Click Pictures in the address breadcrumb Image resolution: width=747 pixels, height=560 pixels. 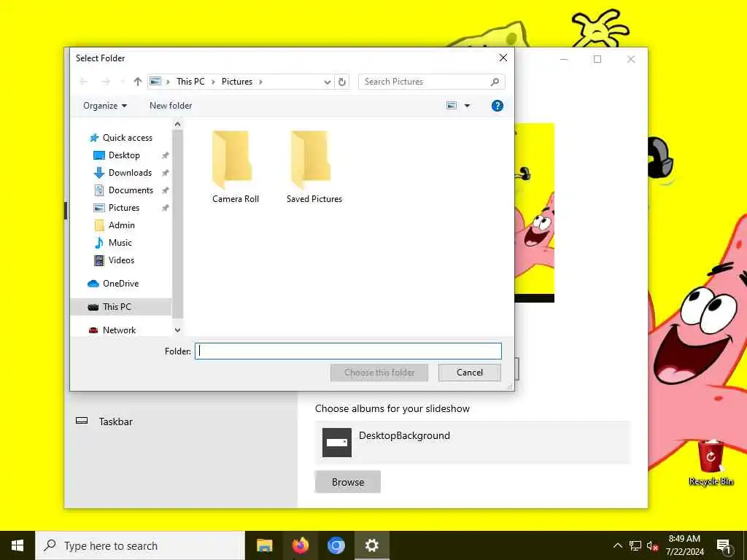237,82
